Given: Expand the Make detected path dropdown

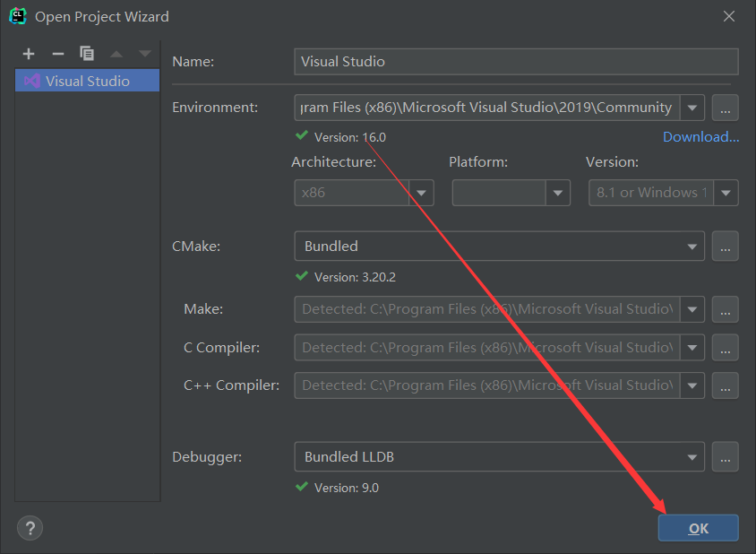Looking at the screenshot, I should pos(692,309).
